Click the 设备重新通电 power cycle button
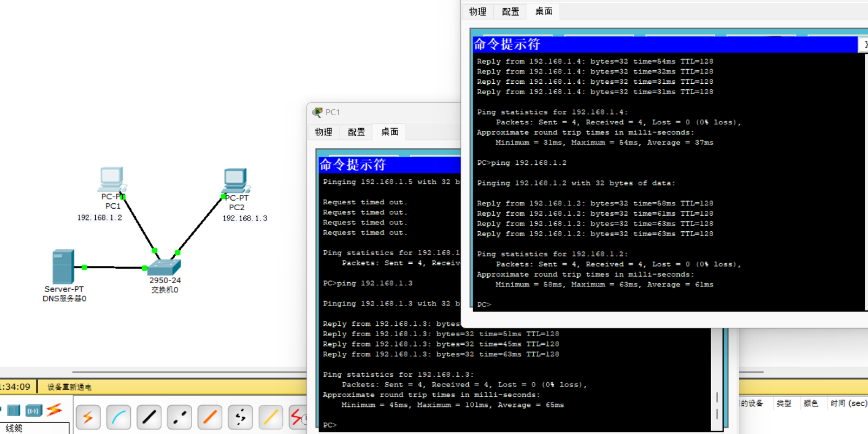 [69, 387]
